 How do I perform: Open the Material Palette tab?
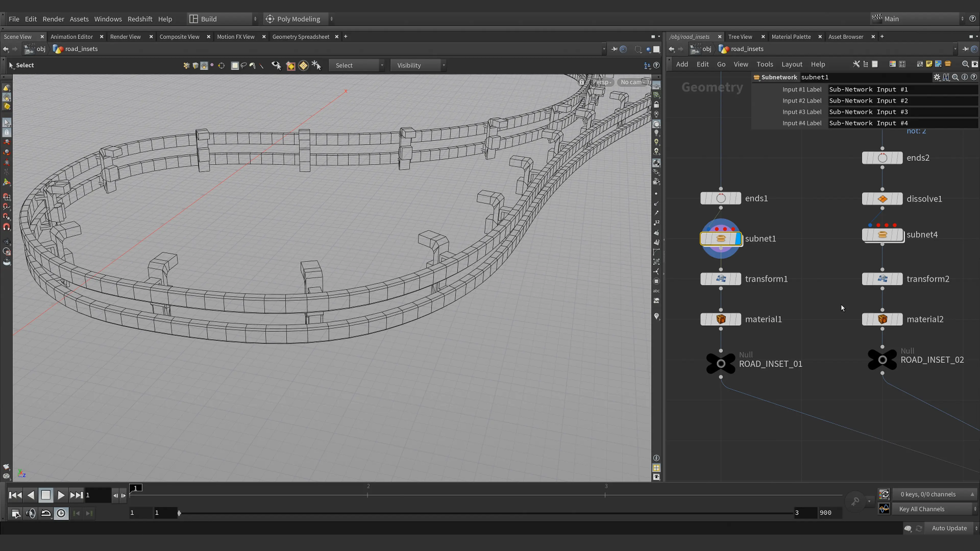(791, 37)
